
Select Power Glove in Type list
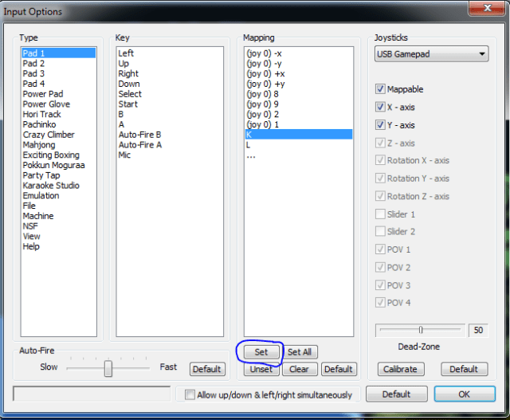pos(46,104)
